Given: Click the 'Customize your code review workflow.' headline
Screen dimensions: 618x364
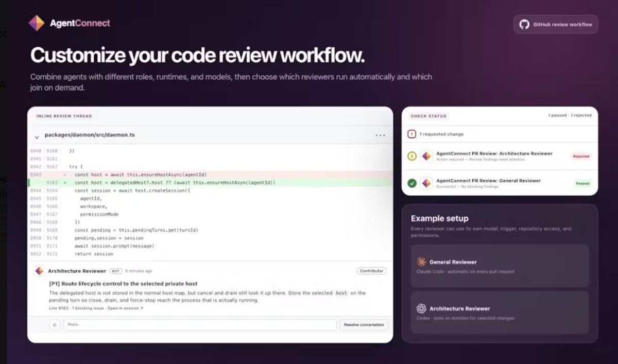Looking at the screenshot, I should tap(198, 56).
